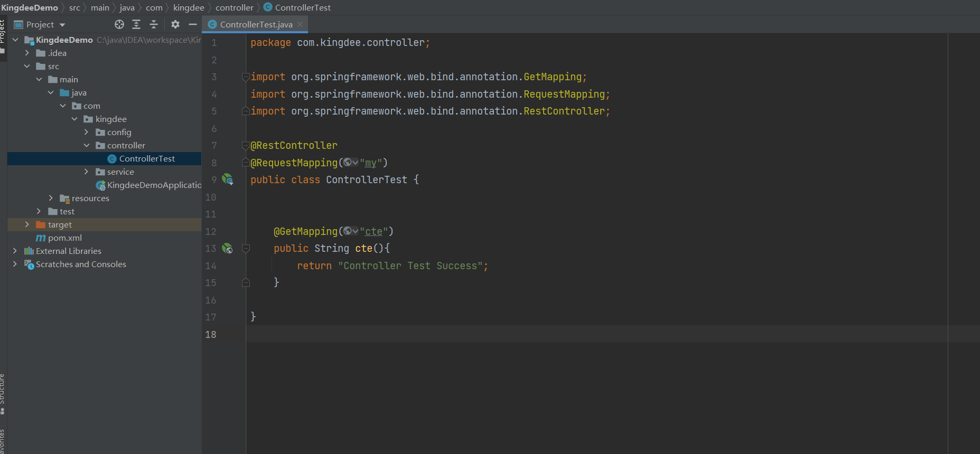
Task: Expand the config package
Action: (x=87, y=132)
